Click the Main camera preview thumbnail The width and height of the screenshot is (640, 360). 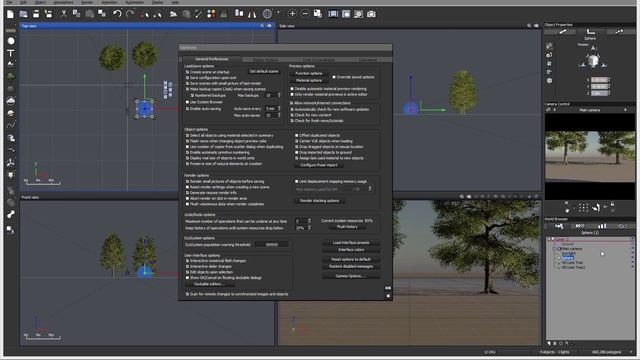[x=590, y=156]
